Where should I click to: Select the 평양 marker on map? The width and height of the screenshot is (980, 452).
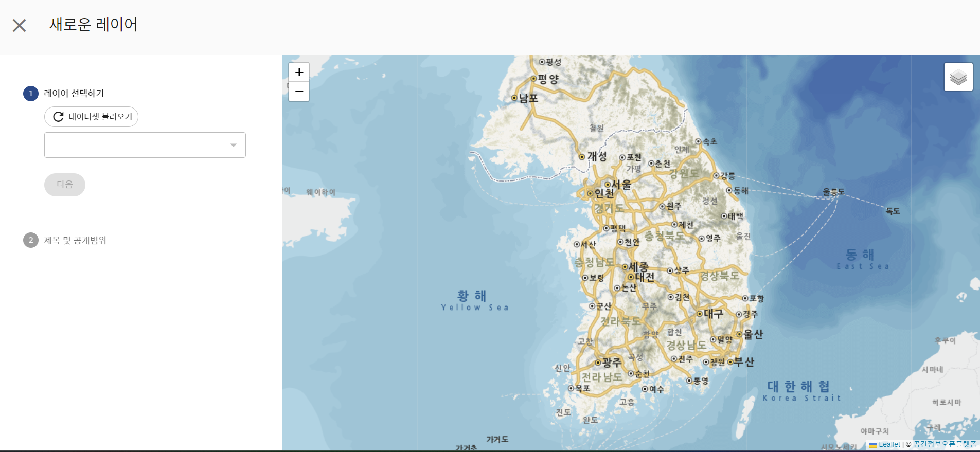click(534, 79)
